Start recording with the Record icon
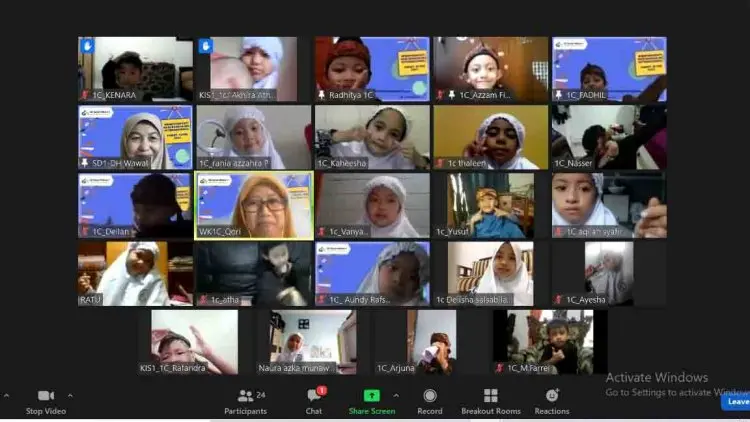 coord(430,396)
